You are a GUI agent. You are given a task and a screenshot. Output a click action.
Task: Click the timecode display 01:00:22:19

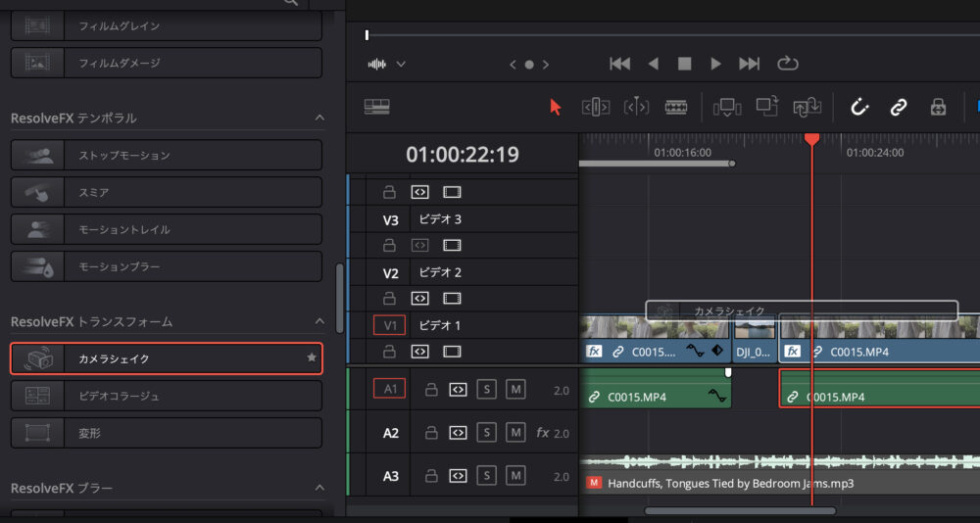pos(463,155)
